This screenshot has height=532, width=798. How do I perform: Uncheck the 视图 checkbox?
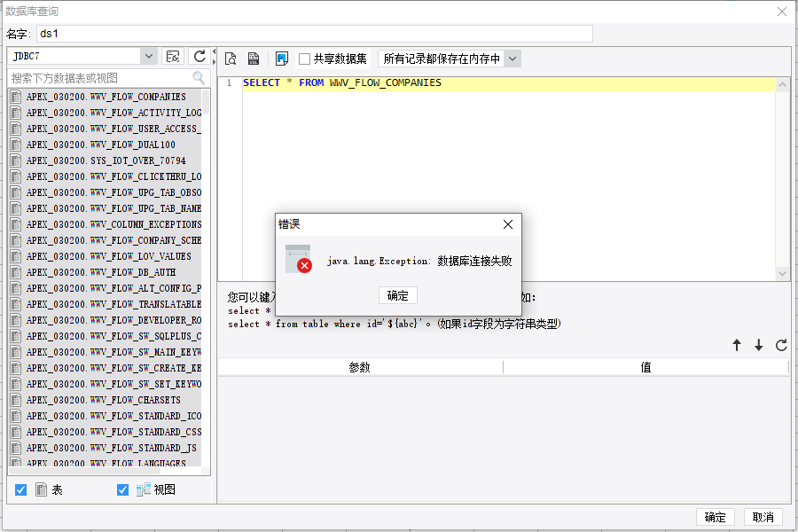pos(122,489)
